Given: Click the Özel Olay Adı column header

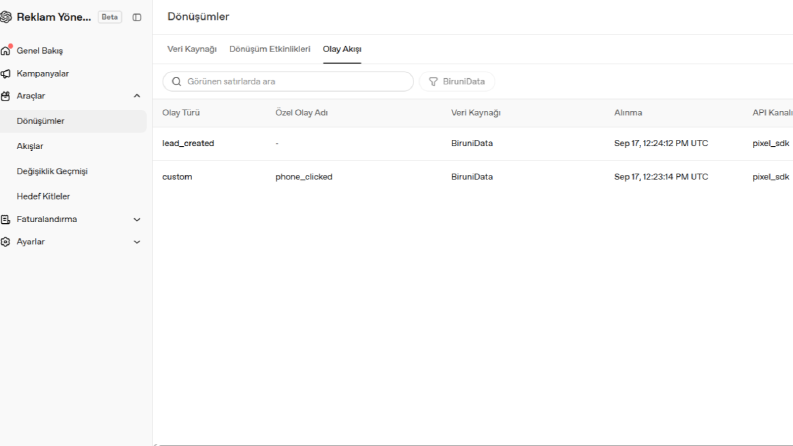Looking at the screenshot, I should tap(301, 113).
